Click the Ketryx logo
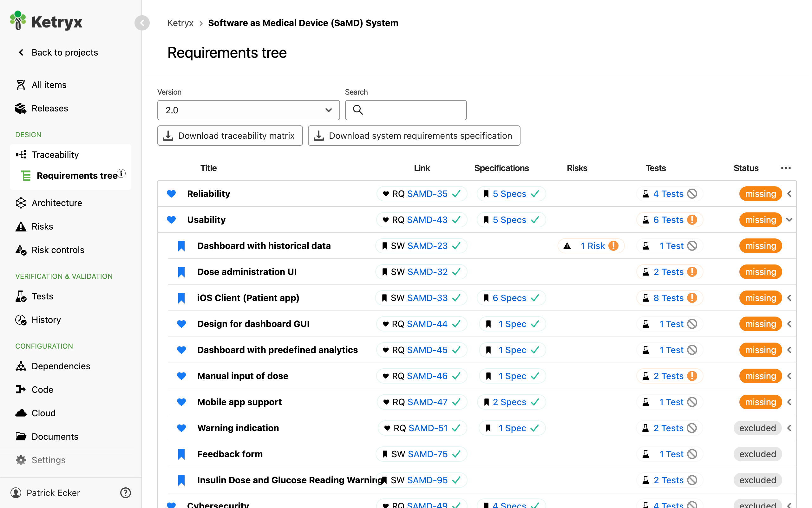The width and height of the screenshot is (812, 508). tap(46, 22)
